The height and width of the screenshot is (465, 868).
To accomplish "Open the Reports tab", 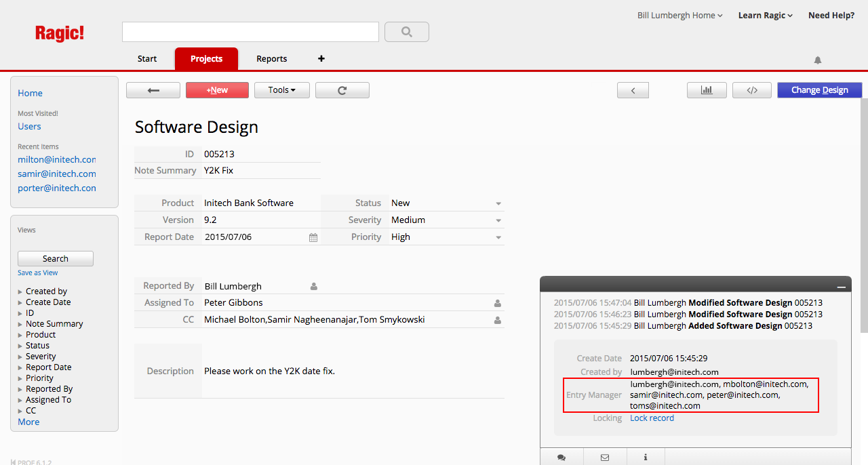I will coord(272,59).
